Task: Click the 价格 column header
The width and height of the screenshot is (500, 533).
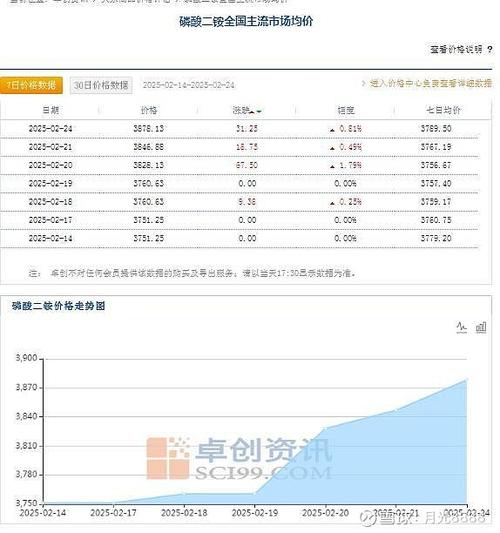Action: tap(149, 110)
